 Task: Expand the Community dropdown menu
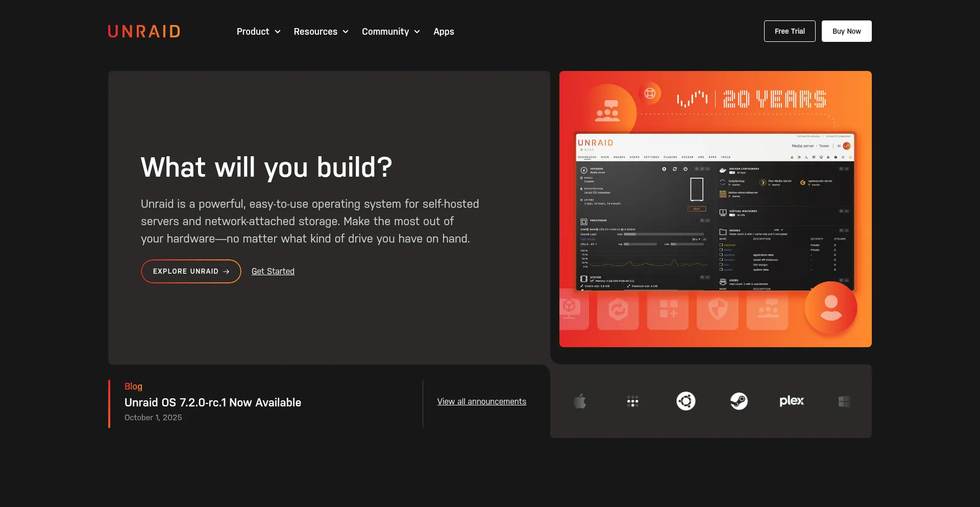click(x=390, y=32)
